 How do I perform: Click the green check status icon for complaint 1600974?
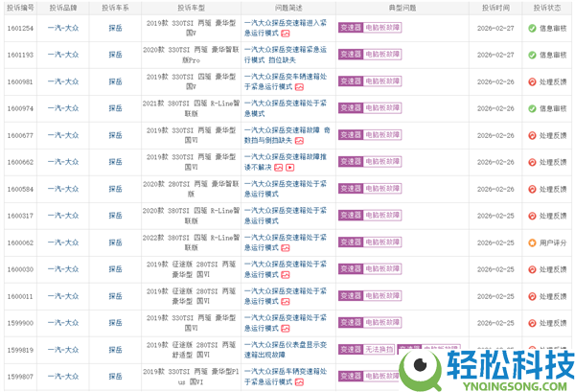[531, 108]
